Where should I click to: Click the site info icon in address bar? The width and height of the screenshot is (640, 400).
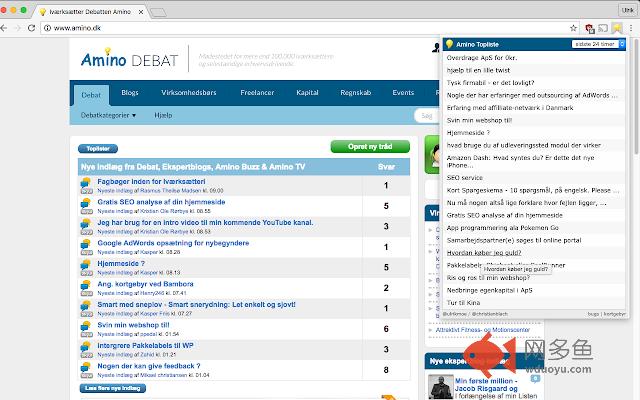pyautogui.click(x=47, y=28)
